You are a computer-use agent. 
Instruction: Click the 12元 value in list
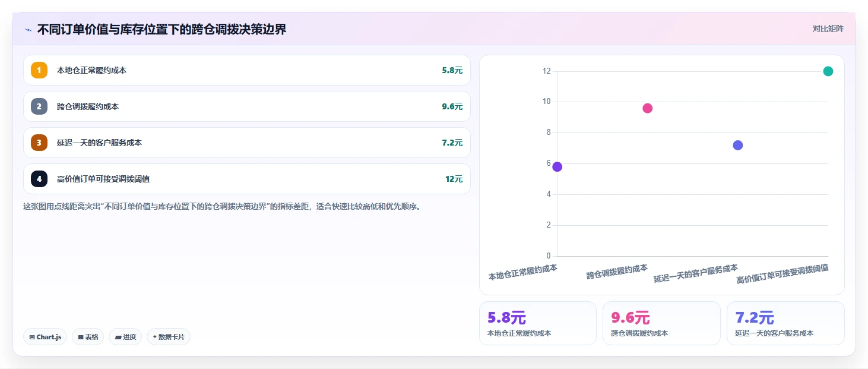click(x=454, y=179)
